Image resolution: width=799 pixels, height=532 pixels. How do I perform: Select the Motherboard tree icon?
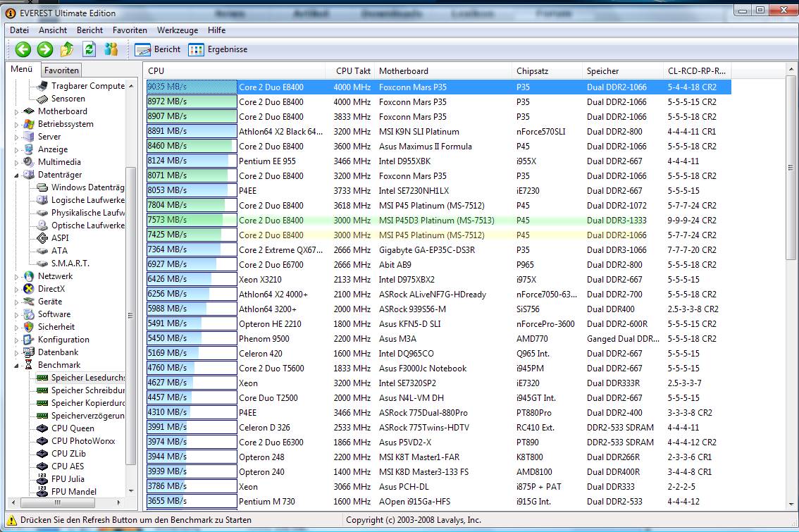pyautogui.click(x=29, y=111)
